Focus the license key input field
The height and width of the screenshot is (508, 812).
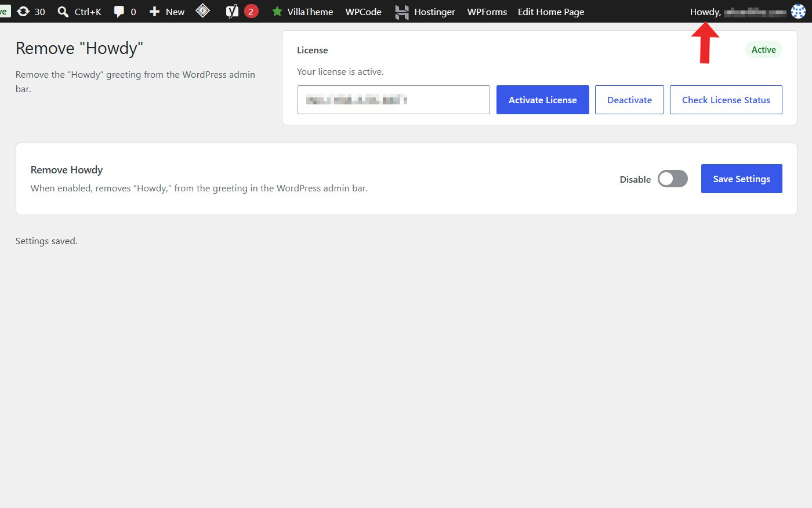(394, 100)
